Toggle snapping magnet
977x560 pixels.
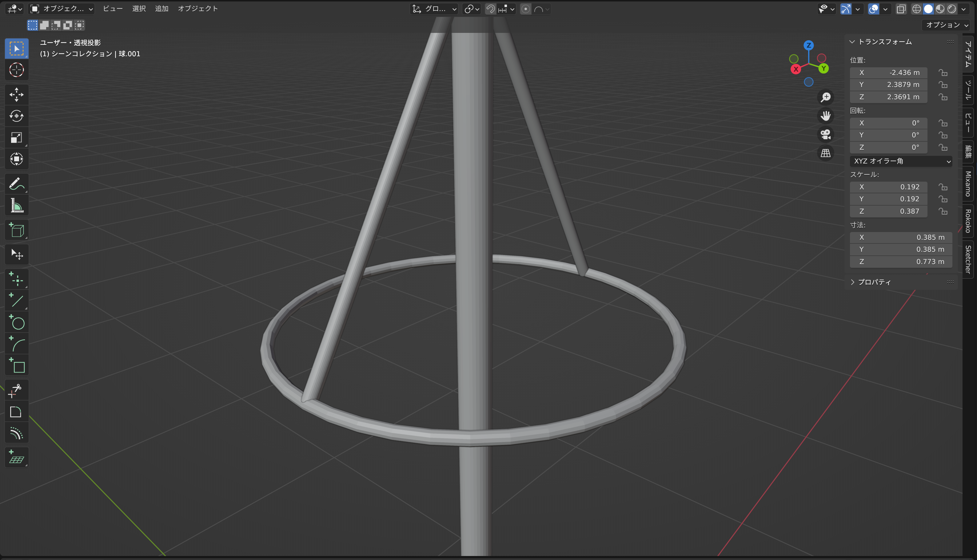tap(490, 9)
